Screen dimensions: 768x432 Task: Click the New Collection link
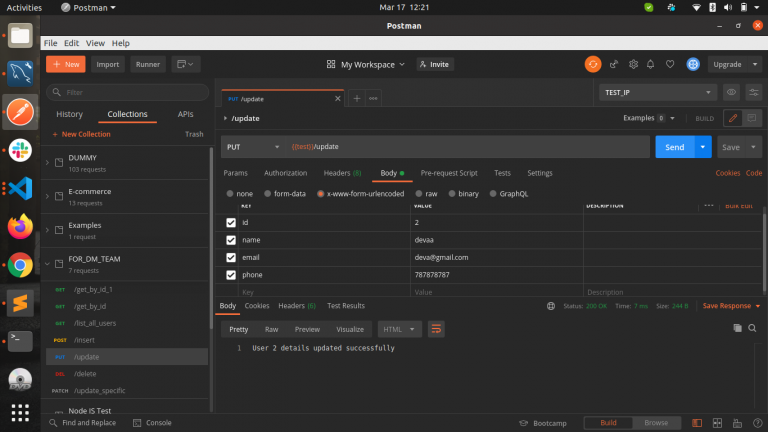tap(81, 134)
